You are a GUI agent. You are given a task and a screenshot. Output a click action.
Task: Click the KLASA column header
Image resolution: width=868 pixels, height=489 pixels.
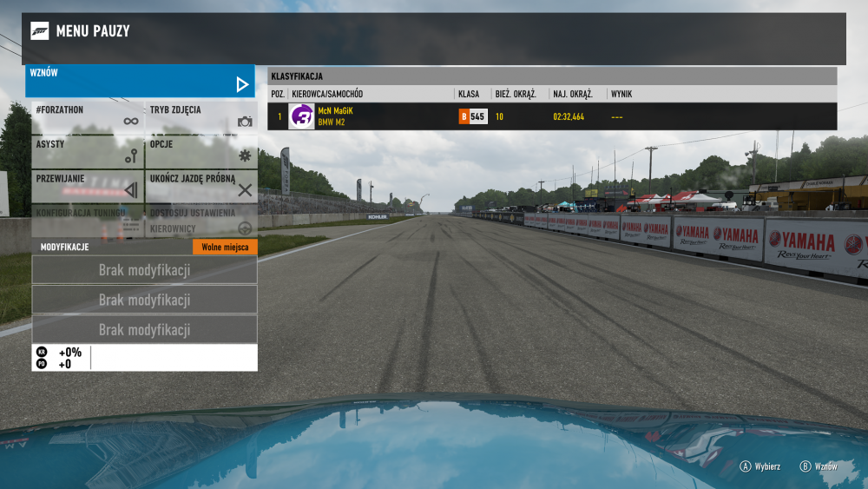[469, 94]
